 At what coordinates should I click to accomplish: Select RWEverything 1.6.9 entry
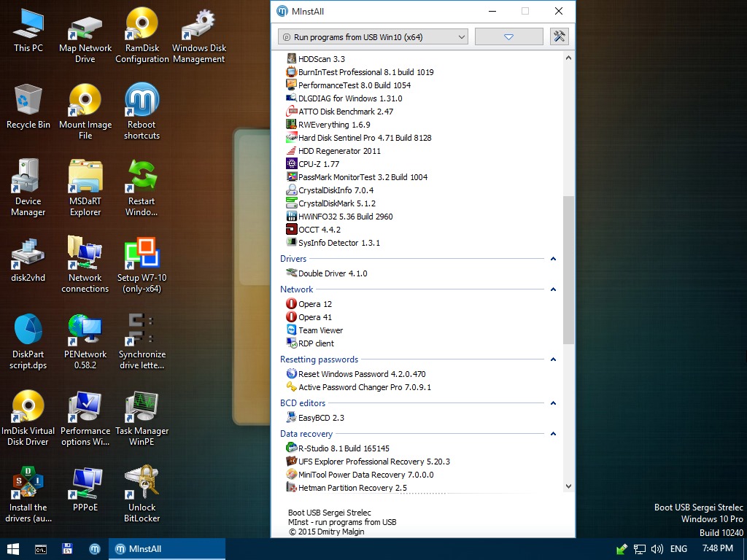328,124
